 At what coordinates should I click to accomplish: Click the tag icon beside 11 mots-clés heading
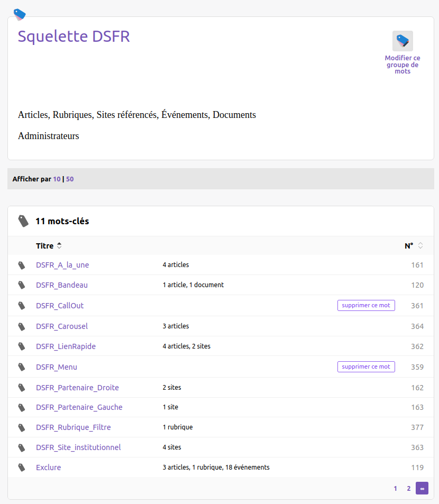23,221
